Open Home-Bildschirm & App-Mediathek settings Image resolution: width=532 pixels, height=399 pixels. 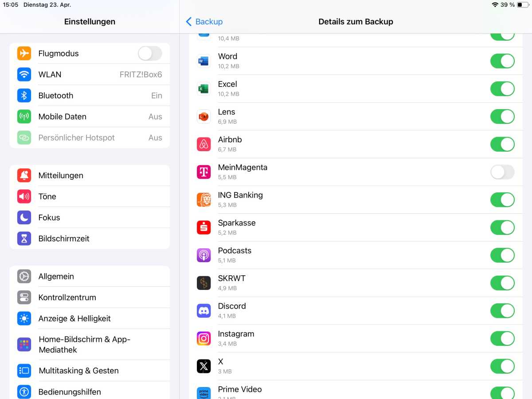90,344
